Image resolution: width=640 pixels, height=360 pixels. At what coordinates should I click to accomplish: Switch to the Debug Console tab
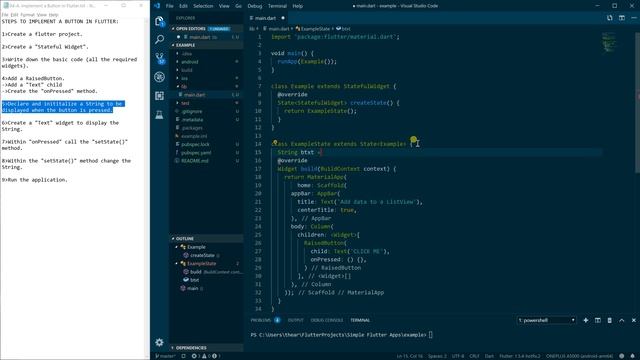click(x=327, y=320)
